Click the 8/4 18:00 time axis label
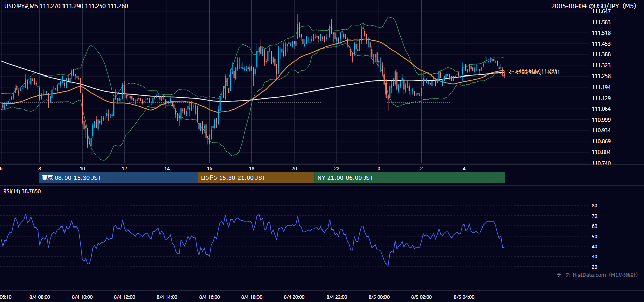The image size is (644, 302). pyautogui.click(x=252, y=297)
